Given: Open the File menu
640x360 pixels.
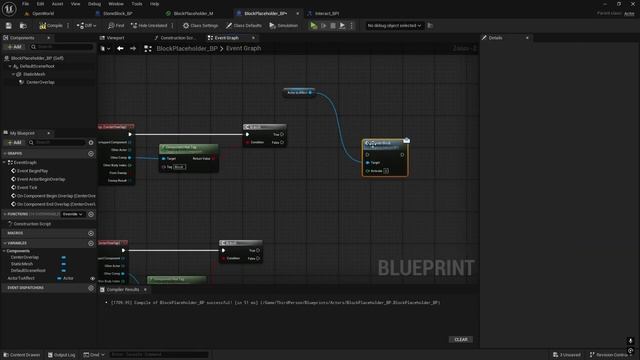Looking at the screenshot, I should point(25,4).
